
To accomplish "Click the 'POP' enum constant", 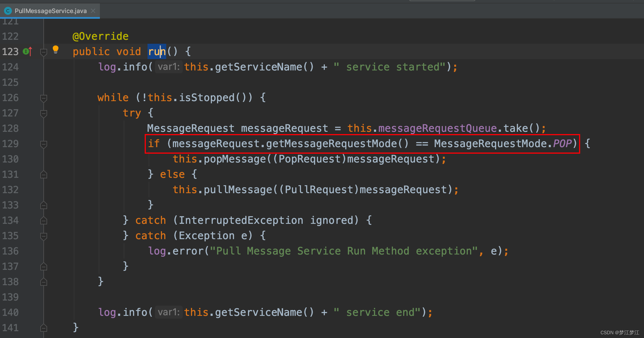I will click(562, 144).
